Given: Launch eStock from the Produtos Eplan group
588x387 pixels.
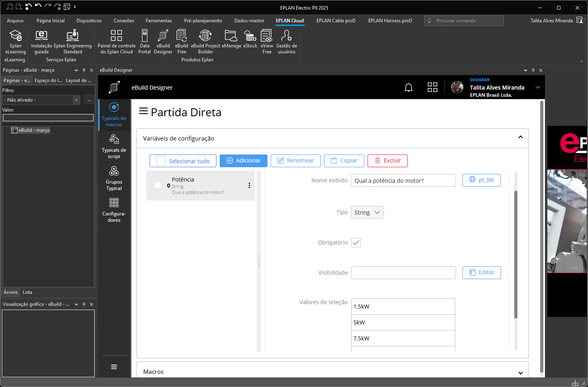Looking at the screenshot, I should pyautogui.click(x=250, y=40).
